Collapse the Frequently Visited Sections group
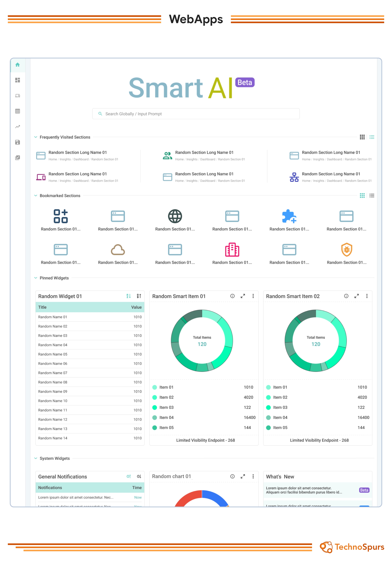Viewport: 392px width, 565px height. (x=36, y=137)
